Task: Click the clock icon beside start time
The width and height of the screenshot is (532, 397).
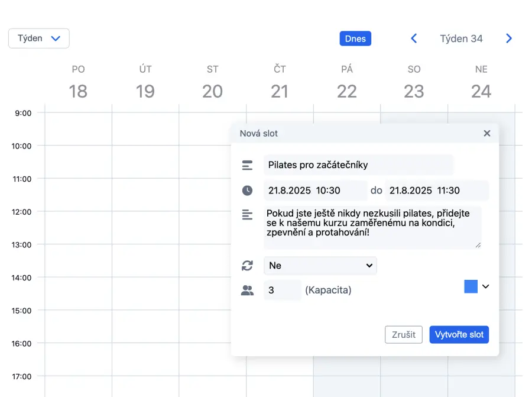Action: point(247,191)
